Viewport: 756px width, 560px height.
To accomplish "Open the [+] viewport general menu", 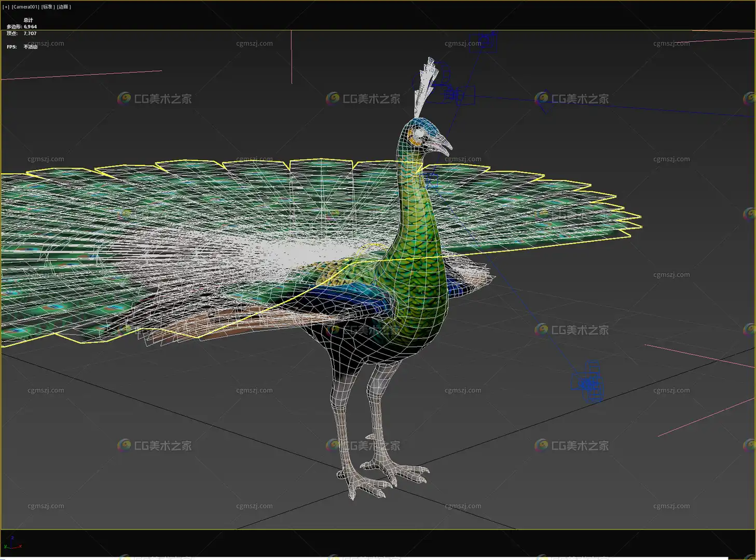I will (6, 7).
